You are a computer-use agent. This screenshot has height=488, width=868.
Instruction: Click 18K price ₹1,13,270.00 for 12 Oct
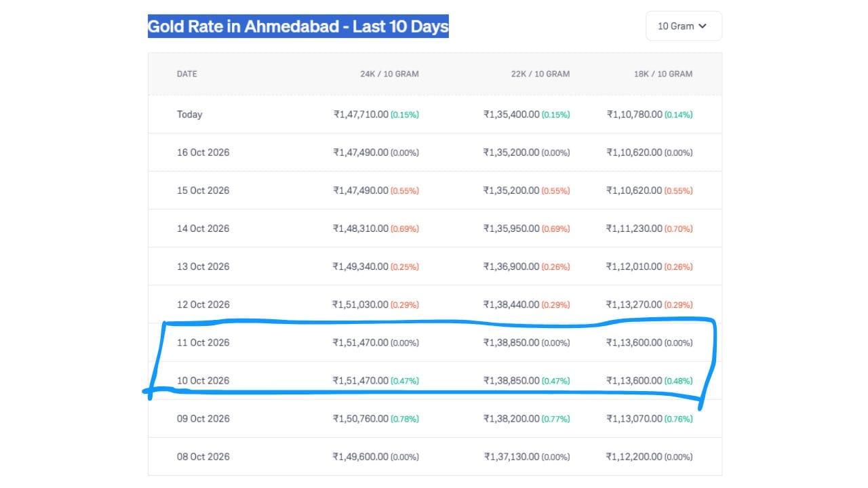635,304
